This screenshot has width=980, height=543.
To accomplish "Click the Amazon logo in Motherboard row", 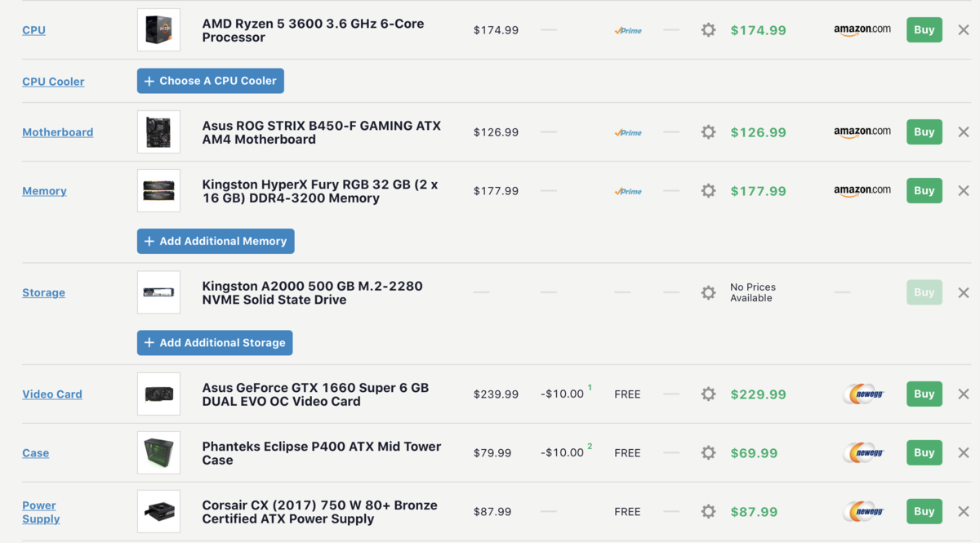I will (862, 132).
